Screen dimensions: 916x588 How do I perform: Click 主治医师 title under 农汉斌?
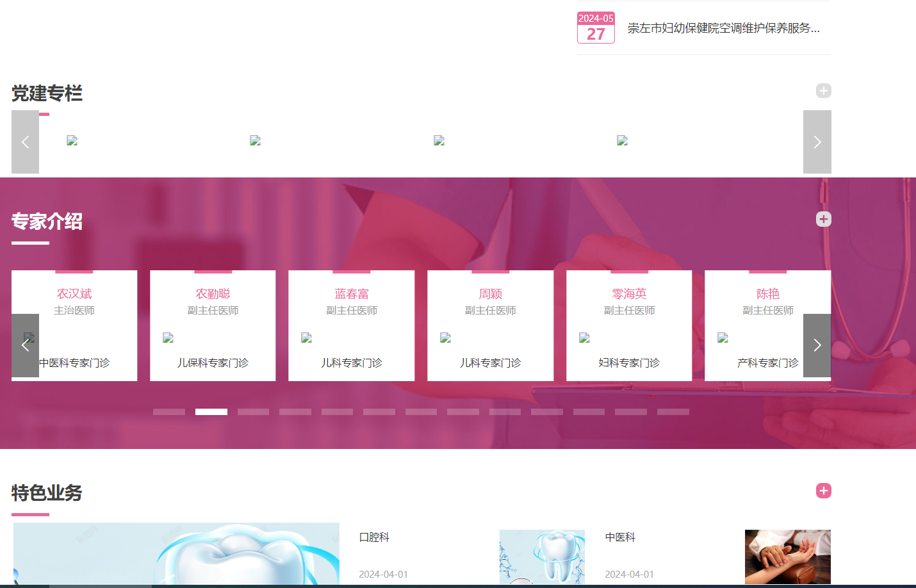(x=74, y=311)
